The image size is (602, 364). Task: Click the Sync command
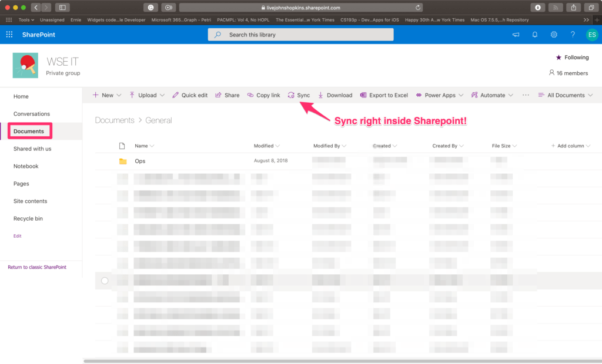coord(299,95)
